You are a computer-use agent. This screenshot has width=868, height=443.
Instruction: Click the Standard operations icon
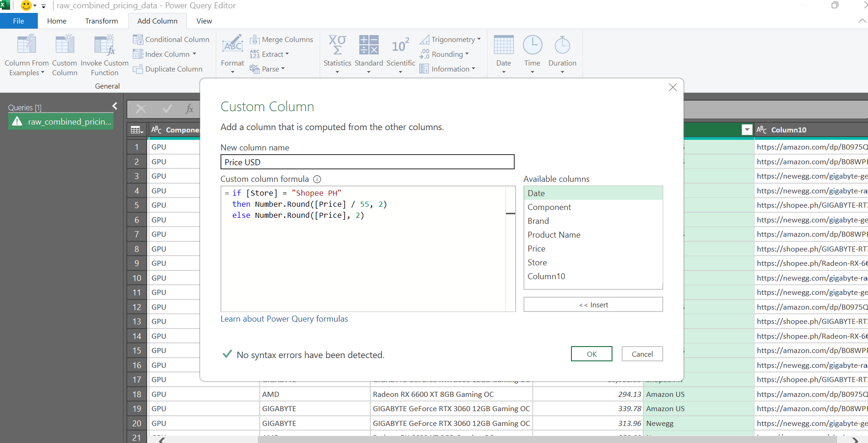tap(369, 46)
